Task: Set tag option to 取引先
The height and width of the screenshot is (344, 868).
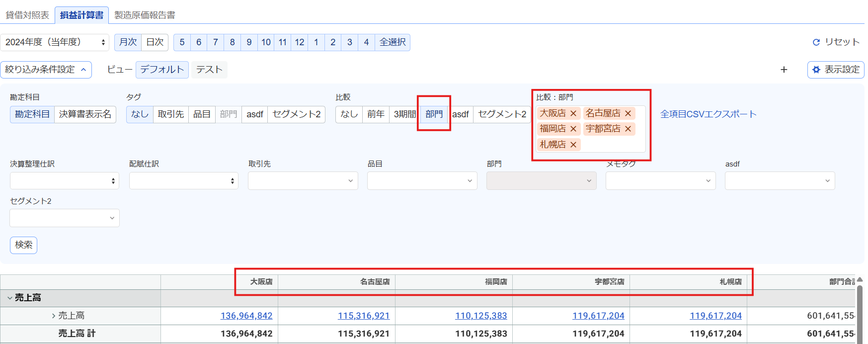Action: click(x=171, y=114)
